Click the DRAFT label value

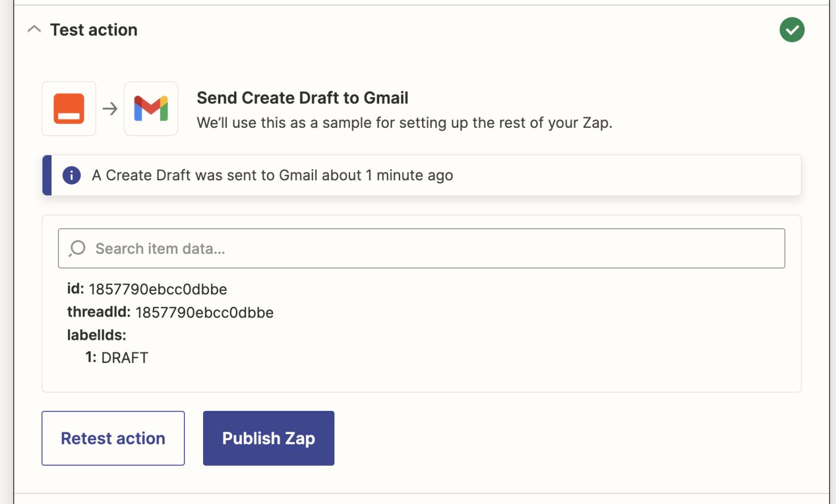click(x=125, y=358)
